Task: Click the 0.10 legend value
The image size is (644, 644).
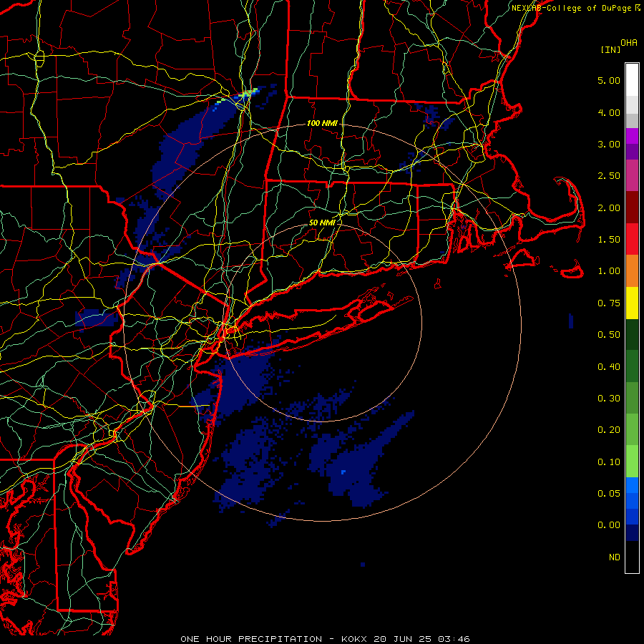Action: pos(609,462)
